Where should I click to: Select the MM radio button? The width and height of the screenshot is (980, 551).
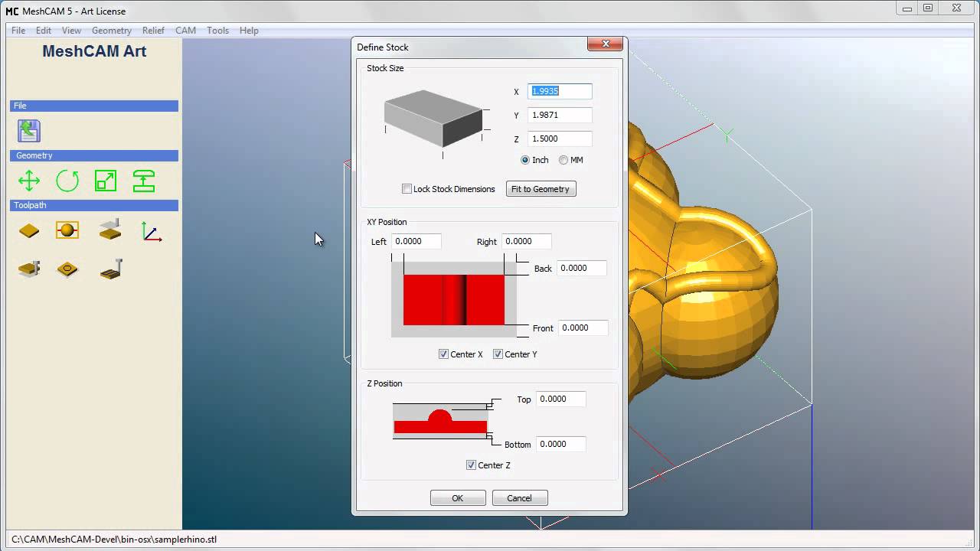563,160
